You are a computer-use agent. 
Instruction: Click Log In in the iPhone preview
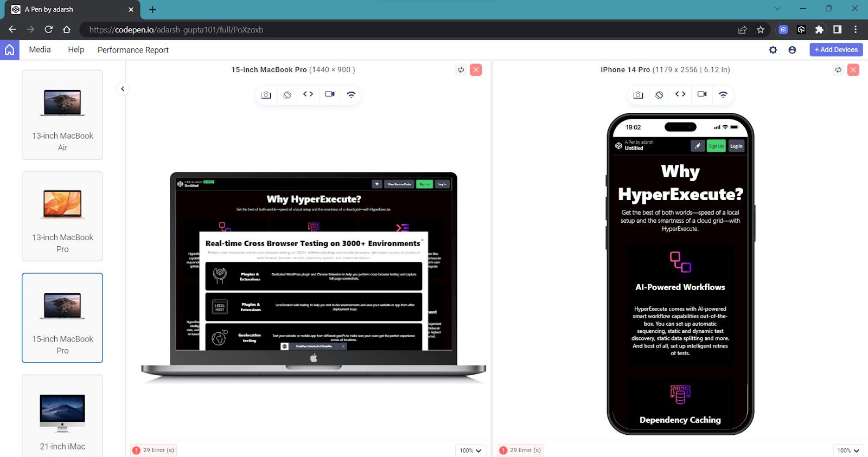[736, 146]
